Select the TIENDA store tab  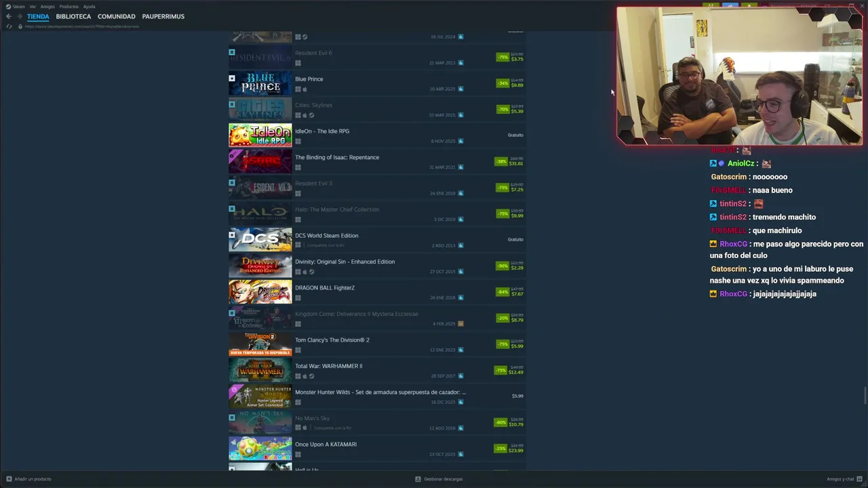click(38, 16)
